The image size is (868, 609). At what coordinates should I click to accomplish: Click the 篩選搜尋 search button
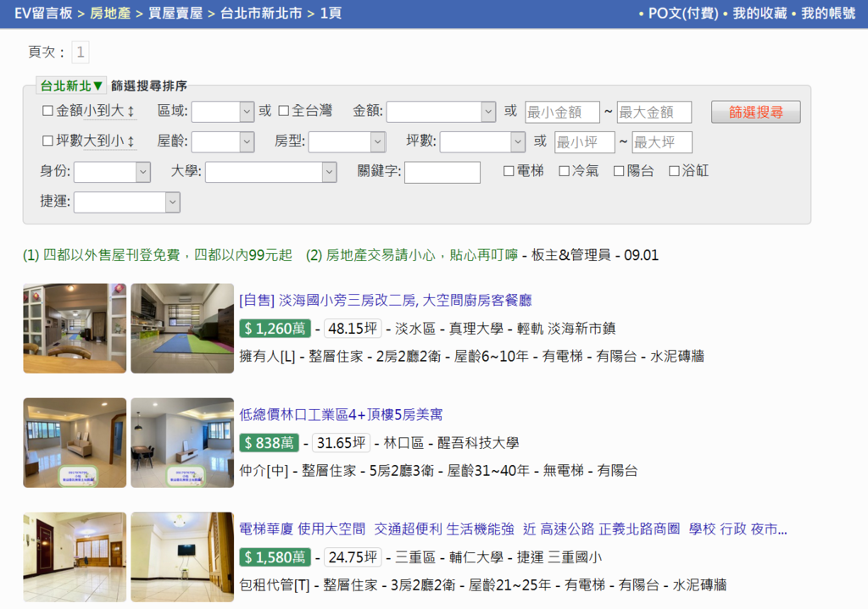[754, 110]
